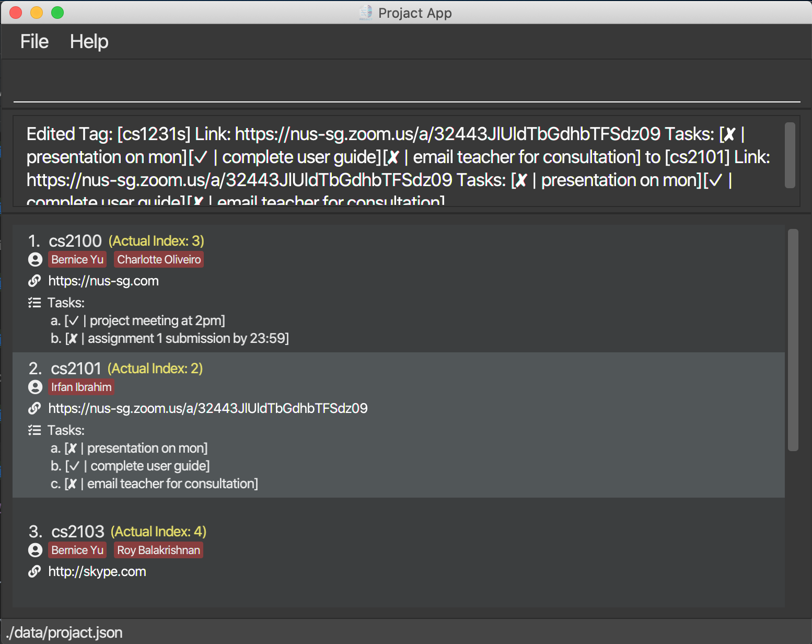
Task: Click the link icon in cs2101 entry
Action: pos(34,408)
